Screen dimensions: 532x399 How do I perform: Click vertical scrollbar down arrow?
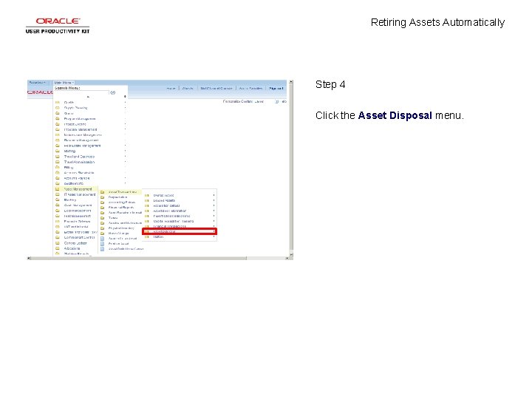pyautogui.click(x=291, y=254)
